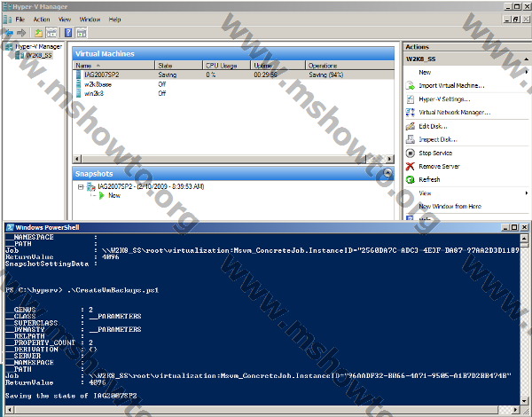Viewport: 532px width, 417px height.
Task: Sort virtual machines by Name column
Action: 113,66
